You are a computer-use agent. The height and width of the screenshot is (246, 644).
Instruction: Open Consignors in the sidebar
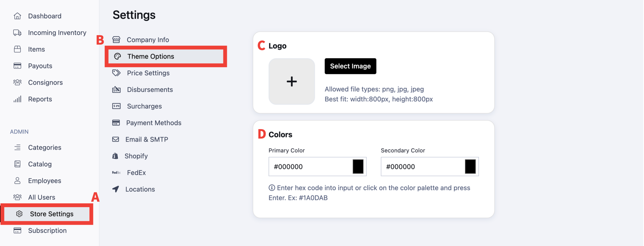[x=45, y=82]
